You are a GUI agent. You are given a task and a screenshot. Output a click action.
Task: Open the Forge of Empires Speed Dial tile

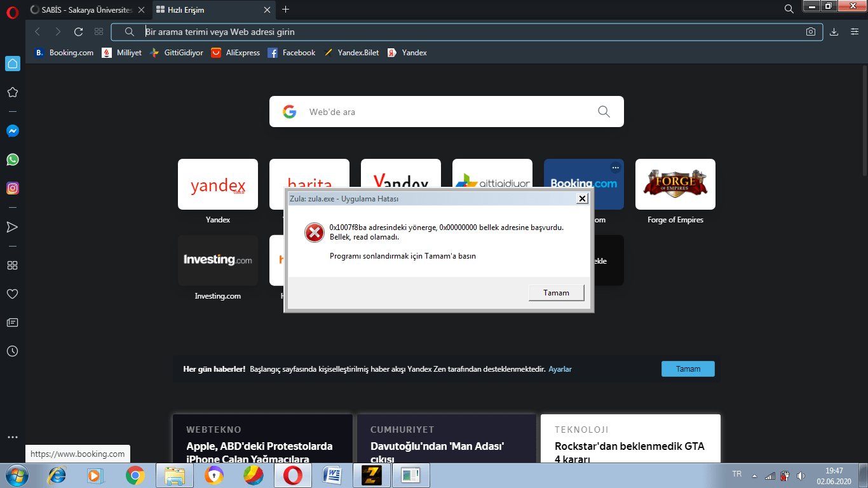point(675,184)
